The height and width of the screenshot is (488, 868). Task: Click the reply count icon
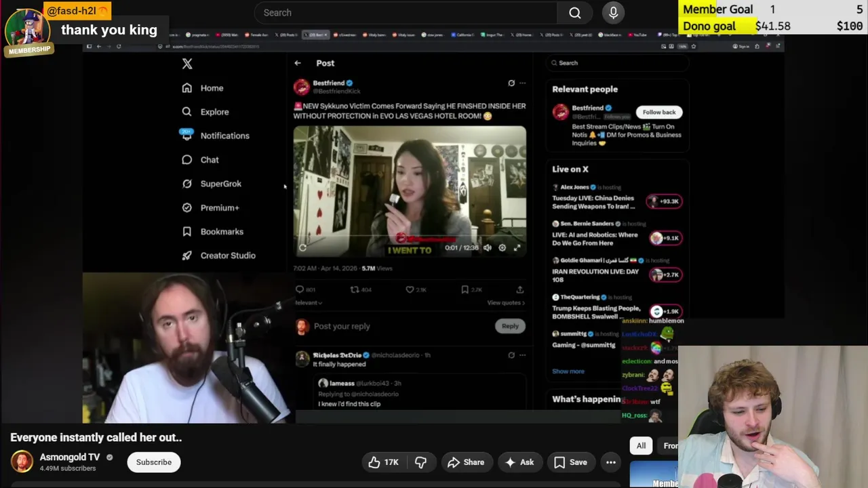coord(299,289)
